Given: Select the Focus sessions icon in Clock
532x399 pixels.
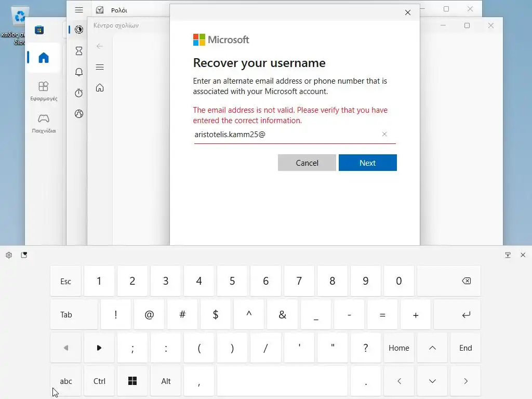Looking at the screenshot, I should point(79,30).
